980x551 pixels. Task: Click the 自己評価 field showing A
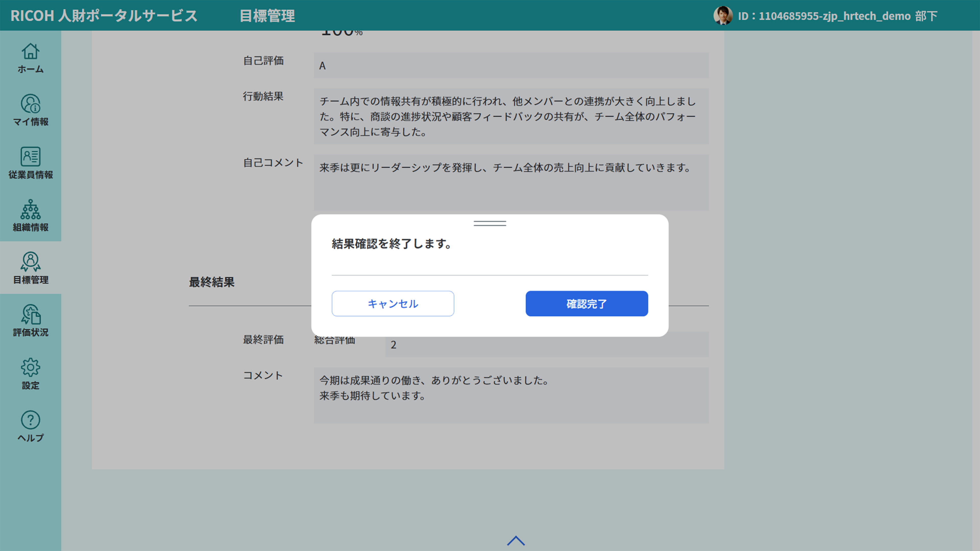tap(511, 65)
